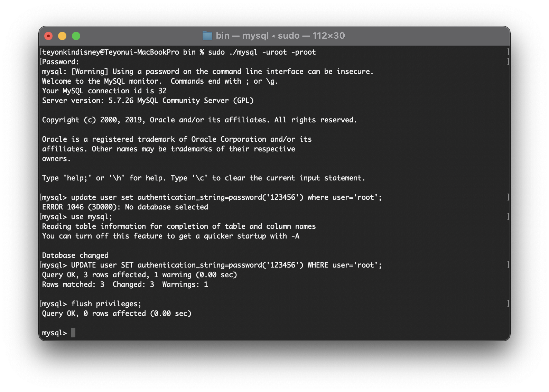Click the 'Database changed' line
The width and height of the screenshot is (549, 392).
click(75, 255)
